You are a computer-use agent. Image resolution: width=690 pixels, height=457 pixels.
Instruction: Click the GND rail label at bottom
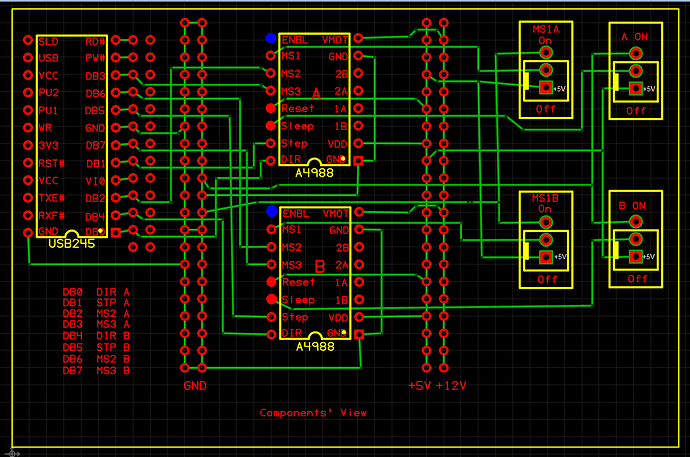click(195, 385)
